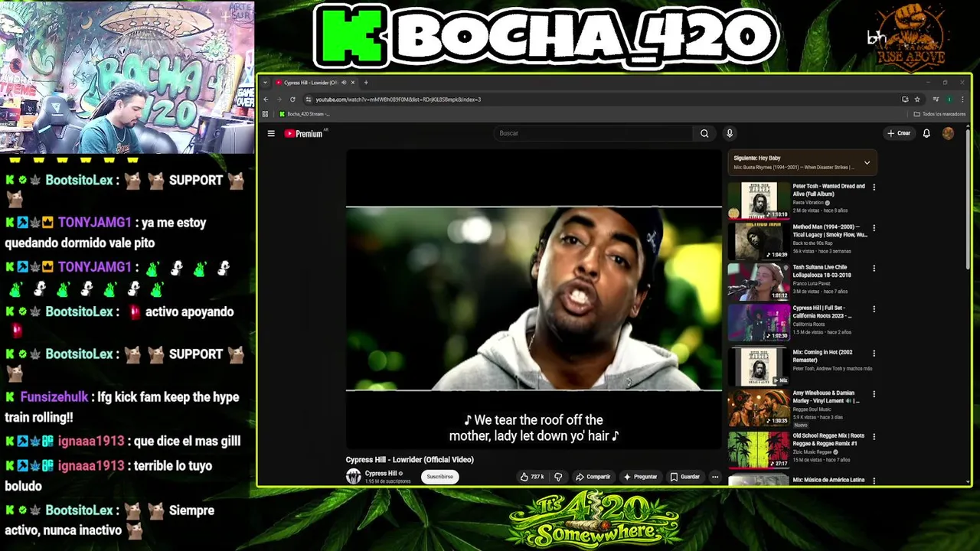
Task: Toggle the Suscribirse subscription button
Action: [440, 477]
